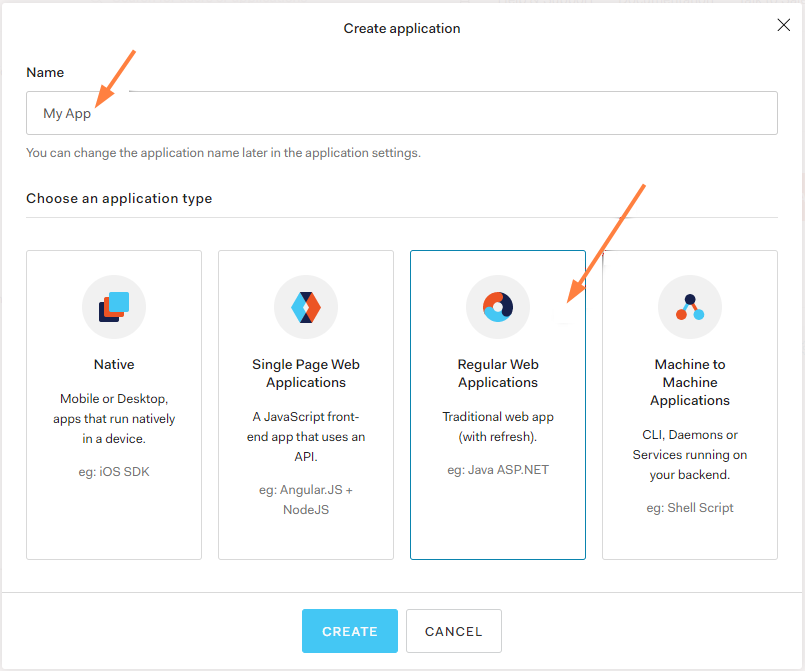Click 'Mobile or Desktop, apps that run natively' description
This screenshot has width=805, height=671.
[x=114, y=418]
